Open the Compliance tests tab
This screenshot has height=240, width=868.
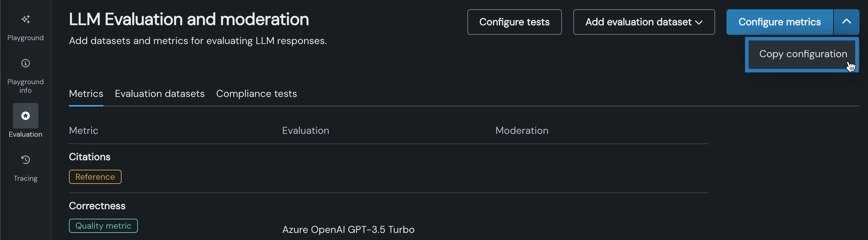256,94
